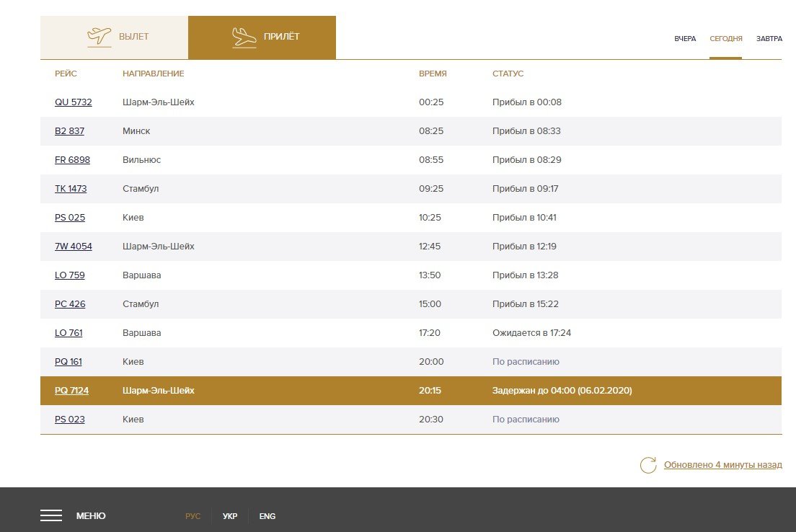
Task: Click the МЕНЮ label in footer
Action: [x=91, y=516]
